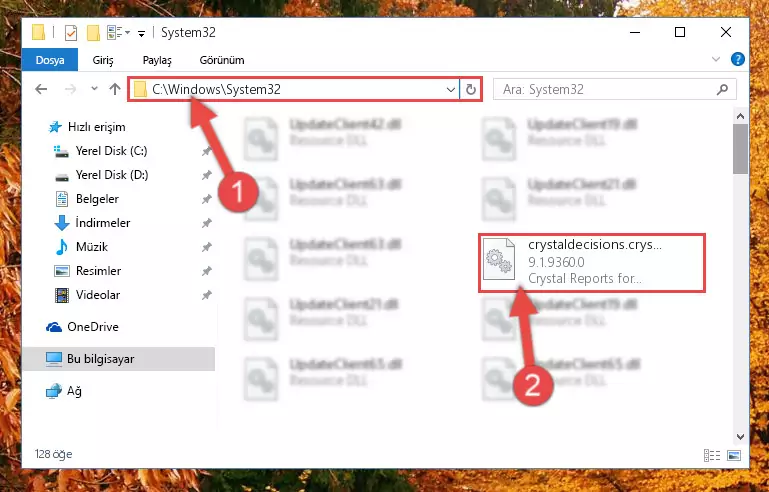Open the Videolar folder
This screenshot has width=769, height=492.
point(98,295)
